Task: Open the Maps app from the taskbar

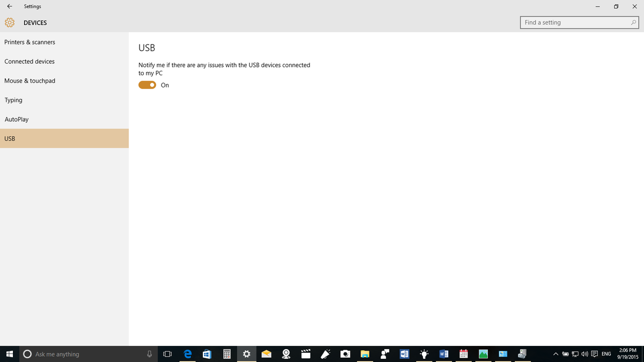Action: point(286,354)
